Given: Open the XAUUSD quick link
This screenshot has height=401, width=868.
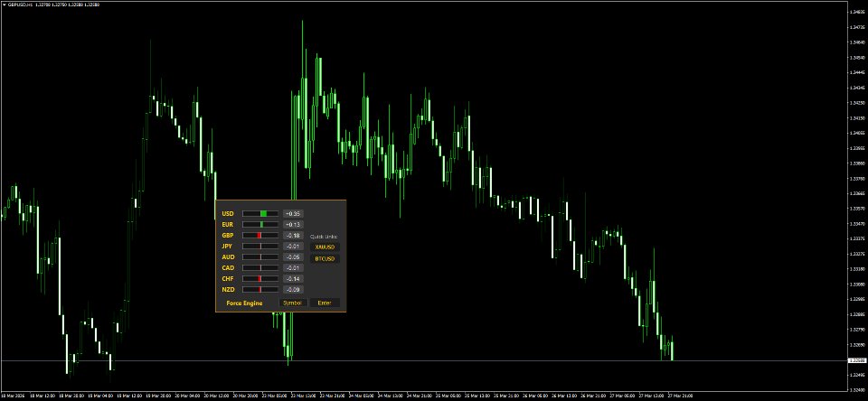Looking at the screenshot, I should (x=325, y=247).
